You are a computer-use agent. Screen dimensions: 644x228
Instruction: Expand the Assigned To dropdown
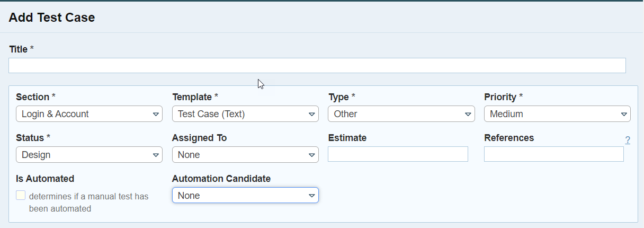(245, 155)
